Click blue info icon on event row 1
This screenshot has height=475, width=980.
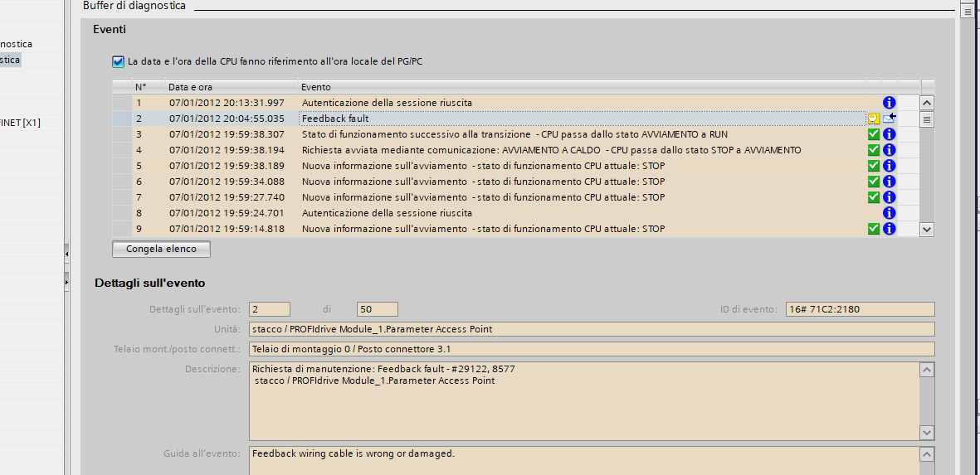[x=889, y=103]
